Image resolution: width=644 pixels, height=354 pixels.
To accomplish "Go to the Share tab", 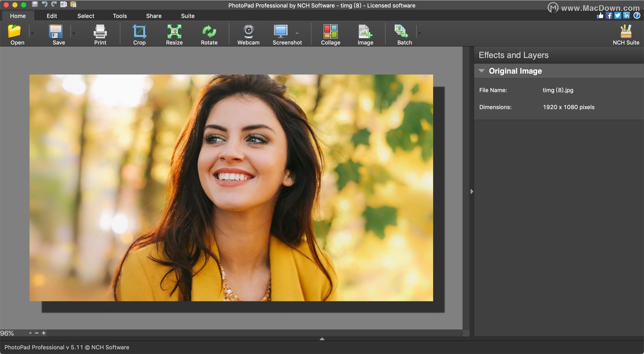I will coord(154,16).
